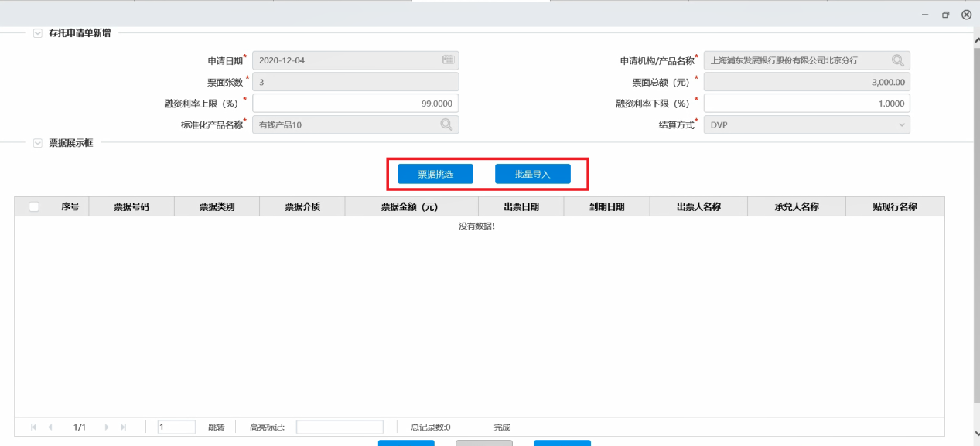The height and width of the screenshot is (446, 980).
Task: Click the 标准化产品名称 field text
Action: pos(280,124)
